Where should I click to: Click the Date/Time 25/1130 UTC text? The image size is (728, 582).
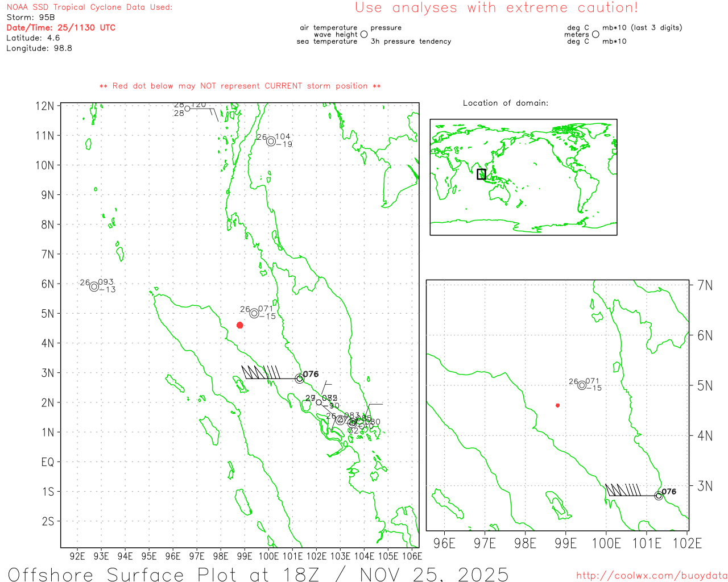tap(61, 27)
